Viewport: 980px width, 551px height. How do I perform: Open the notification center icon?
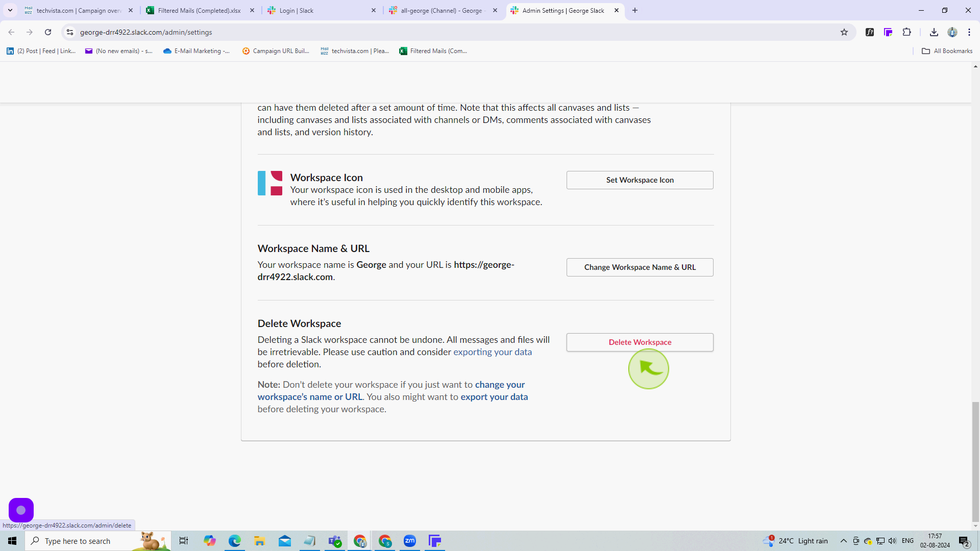click(964, 541)
